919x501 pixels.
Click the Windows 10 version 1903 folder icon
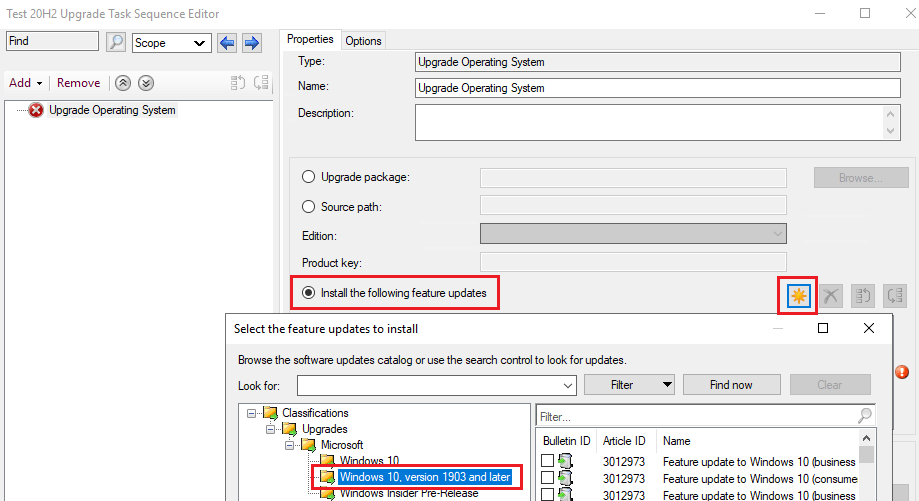click(x=327, y=477)
